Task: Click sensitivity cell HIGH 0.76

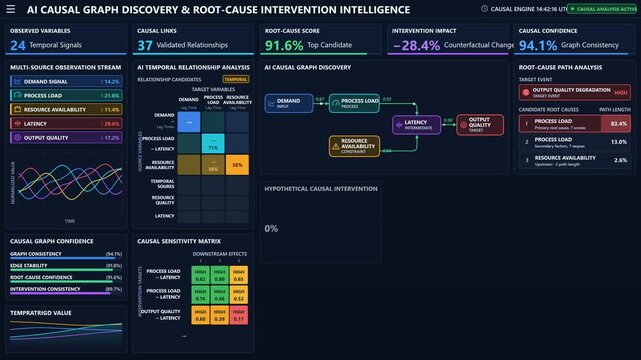Action: 200,295
